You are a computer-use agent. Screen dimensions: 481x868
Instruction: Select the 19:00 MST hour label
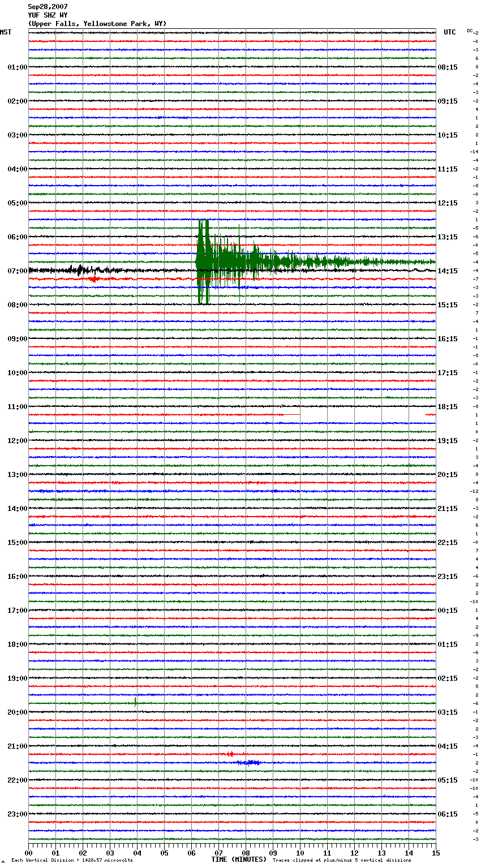pos(18,678)
